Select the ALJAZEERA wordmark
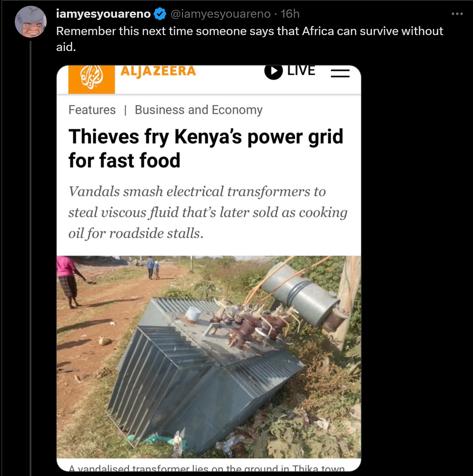The width and height of the screenshot is (473, 476). click(x=158, y=71)
